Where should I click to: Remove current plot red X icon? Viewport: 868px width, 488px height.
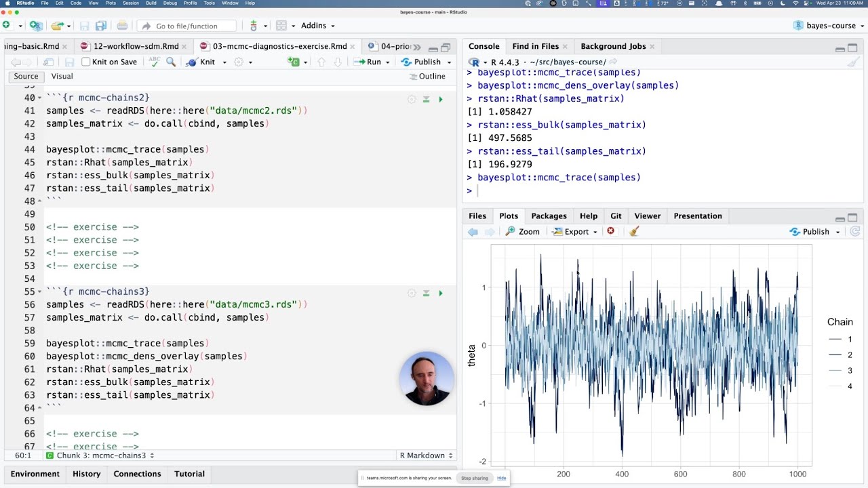coord(610,231)
